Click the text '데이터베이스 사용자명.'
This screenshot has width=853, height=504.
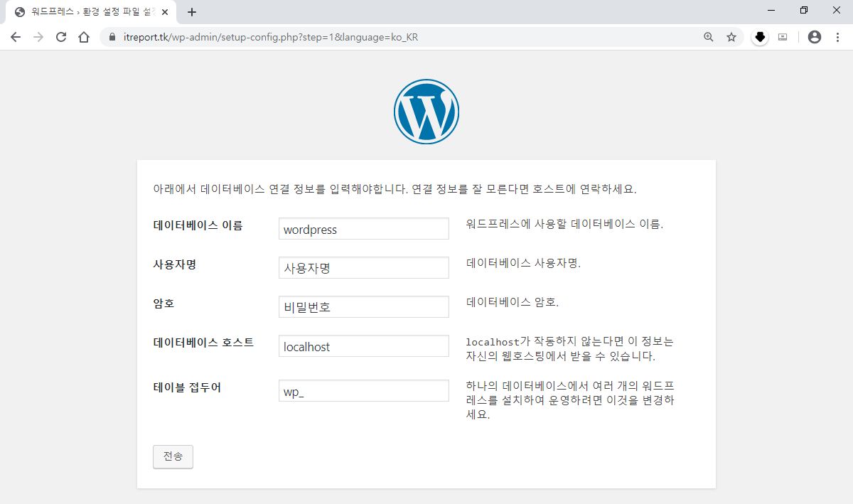[523, 263]
